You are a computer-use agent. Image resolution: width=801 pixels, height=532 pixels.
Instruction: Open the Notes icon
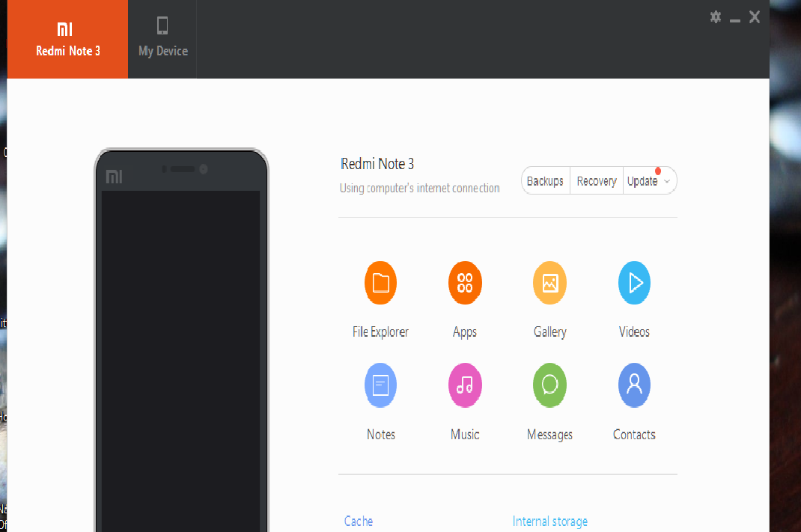[380, 385]
